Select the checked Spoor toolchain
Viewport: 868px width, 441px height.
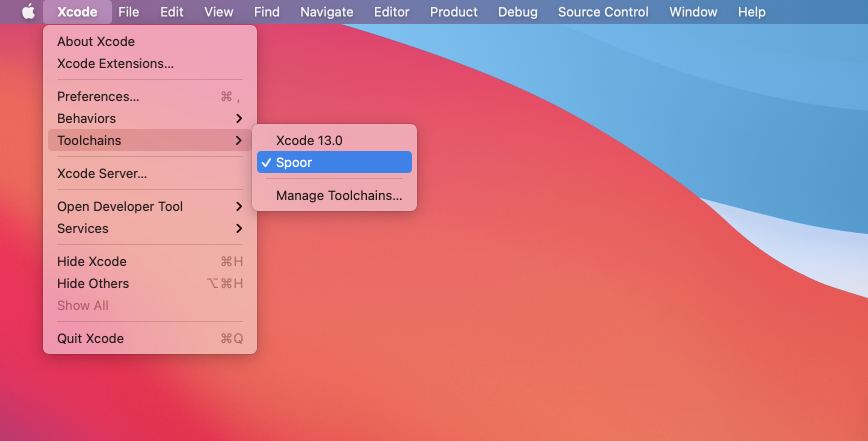[334, 162]
